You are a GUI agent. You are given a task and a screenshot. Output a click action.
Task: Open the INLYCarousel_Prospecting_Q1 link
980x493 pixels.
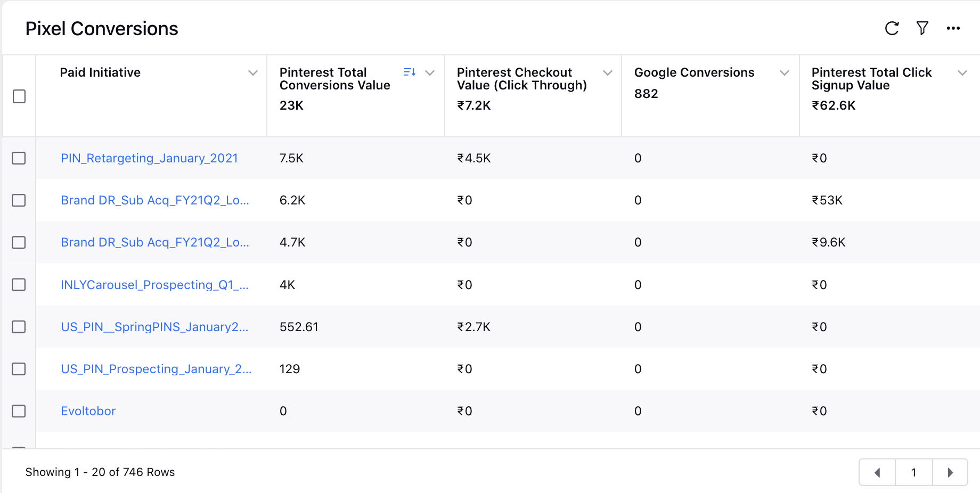tap(154, 285)
